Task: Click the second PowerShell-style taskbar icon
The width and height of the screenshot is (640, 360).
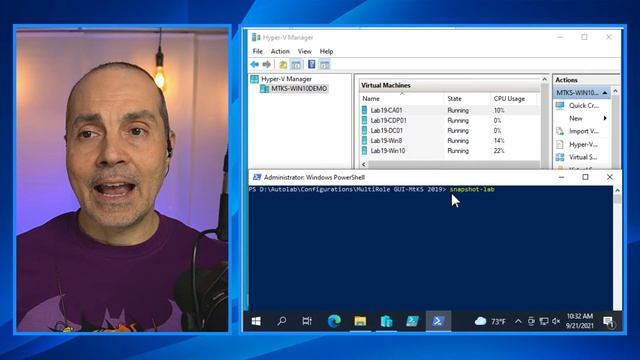Action: (x=412, y=321)
